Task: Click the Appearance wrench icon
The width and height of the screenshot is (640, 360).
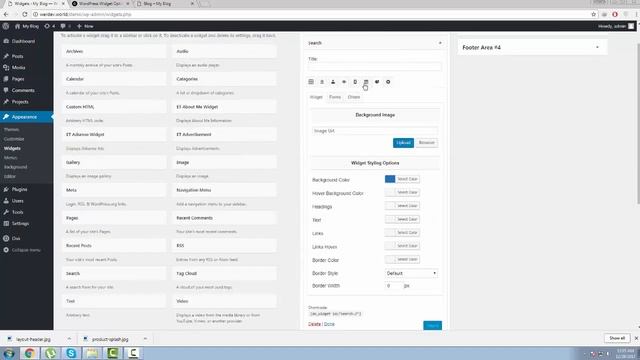Action: [6, 117]
